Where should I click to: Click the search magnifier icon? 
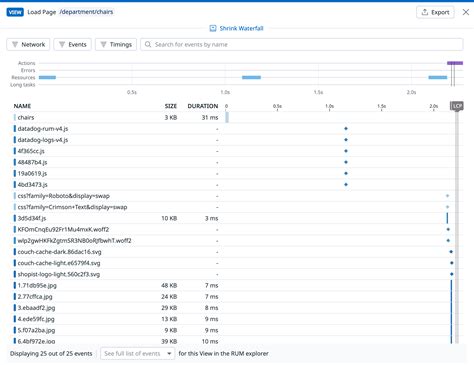coord(148,44)
